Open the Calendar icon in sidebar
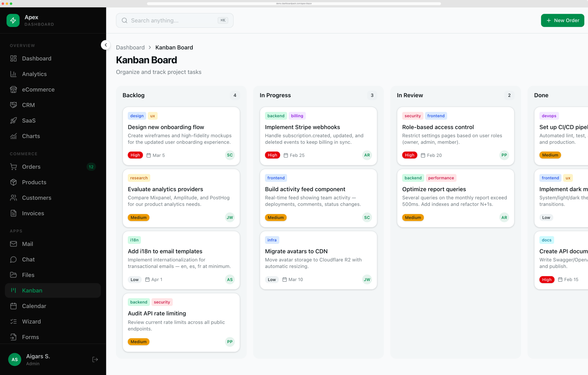588x375 pixels. click(13, 306)
